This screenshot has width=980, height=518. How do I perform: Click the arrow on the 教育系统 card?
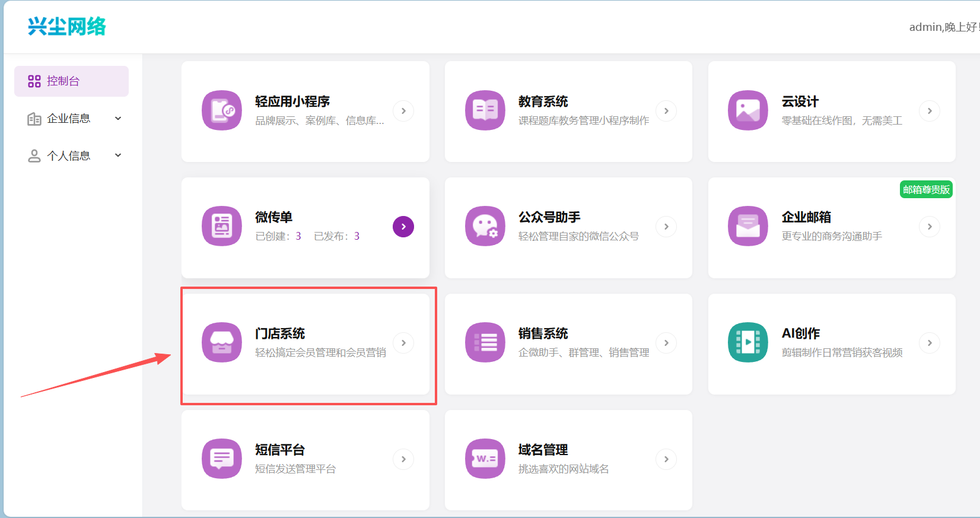coord(666,111)
